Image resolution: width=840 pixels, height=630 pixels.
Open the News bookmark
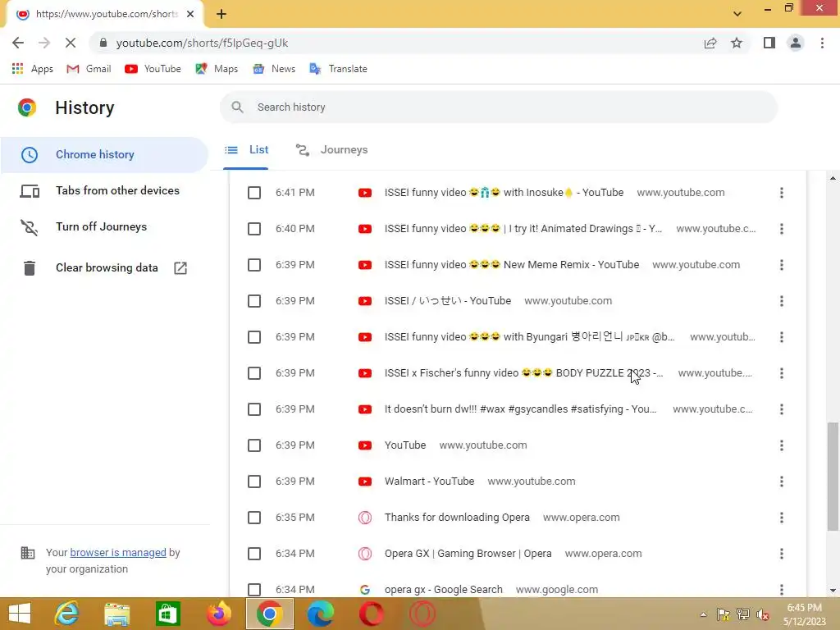274,69
